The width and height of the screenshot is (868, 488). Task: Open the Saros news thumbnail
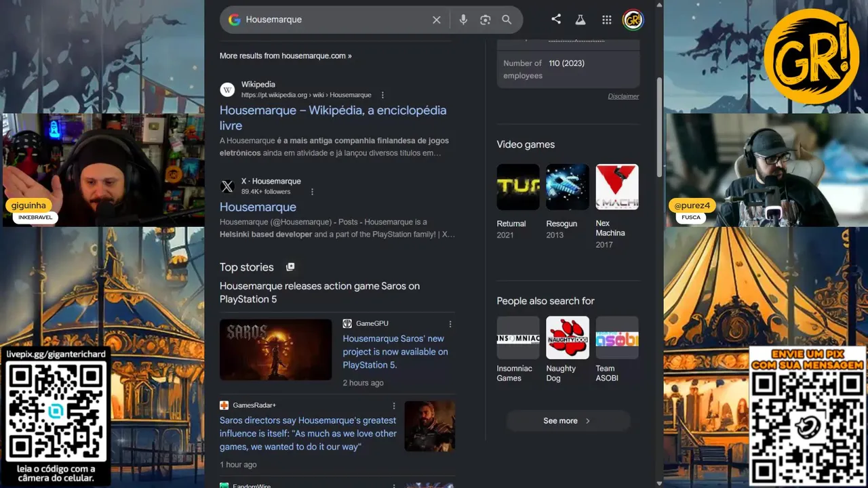tap(276, 350)
